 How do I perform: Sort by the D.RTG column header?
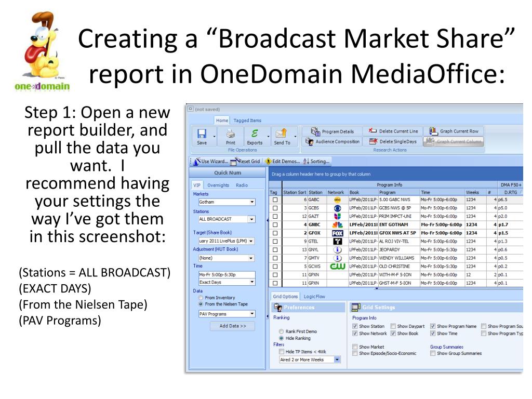point(511,192)
